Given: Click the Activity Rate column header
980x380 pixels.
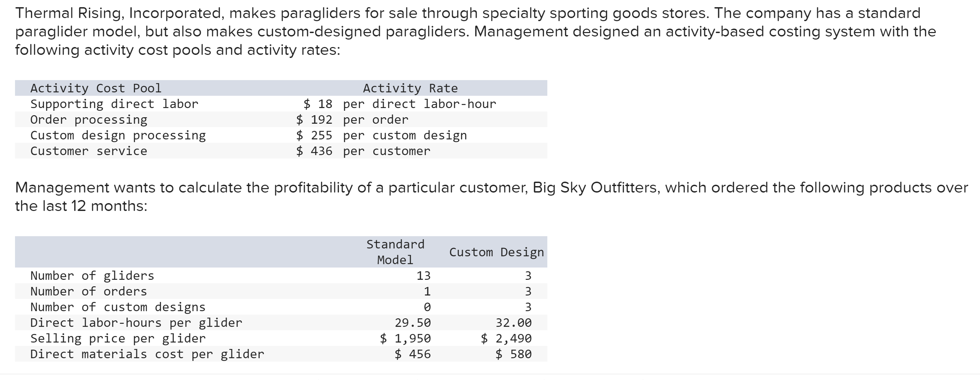Looking at the screenshot, I should click(x=410, y=88).
